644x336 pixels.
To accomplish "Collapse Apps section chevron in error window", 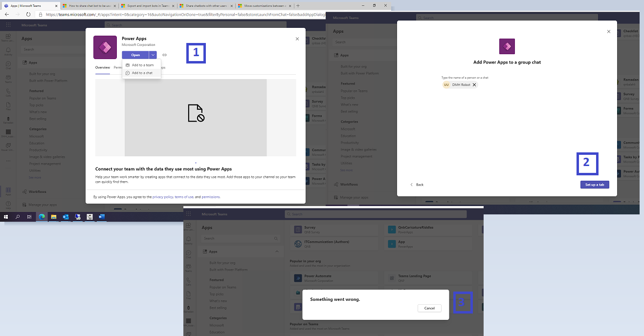I will tap(277, 252).
